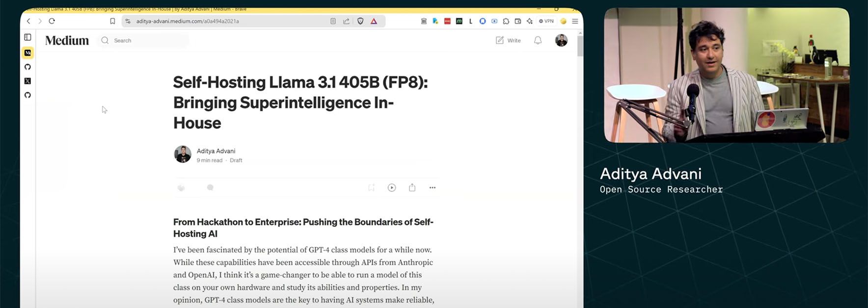Go back to the previous page
This screenshot has width=868, height=308.
pyautogui.click(x=28, y=21)
